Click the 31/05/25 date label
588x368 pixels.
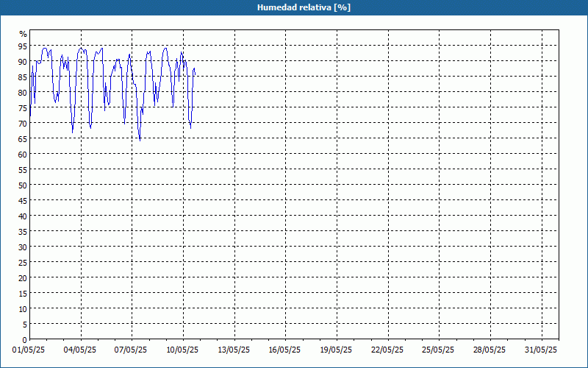(x=541, y=350)
